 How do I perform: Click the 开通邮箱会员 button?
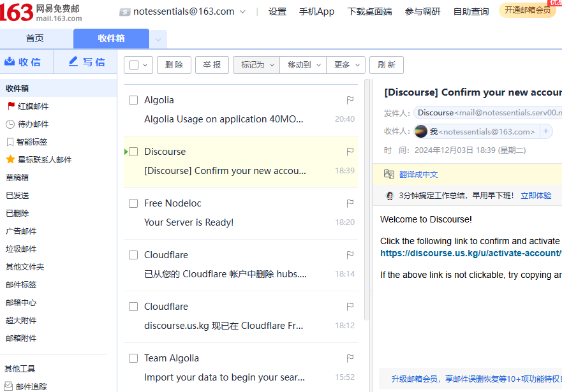point(528,10)
